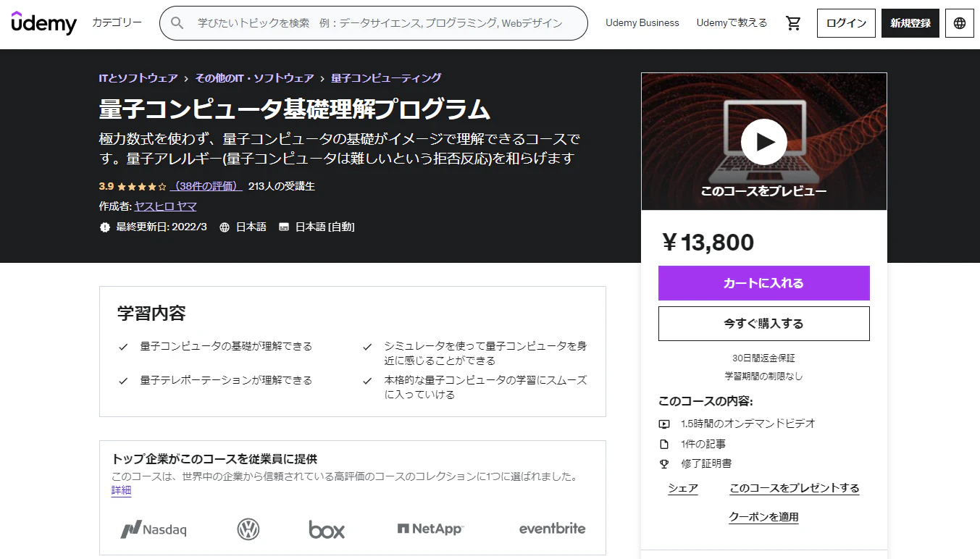Click the ￥13,800 price text
Viewport: 980px width, 559px height.
click(707, 243)
